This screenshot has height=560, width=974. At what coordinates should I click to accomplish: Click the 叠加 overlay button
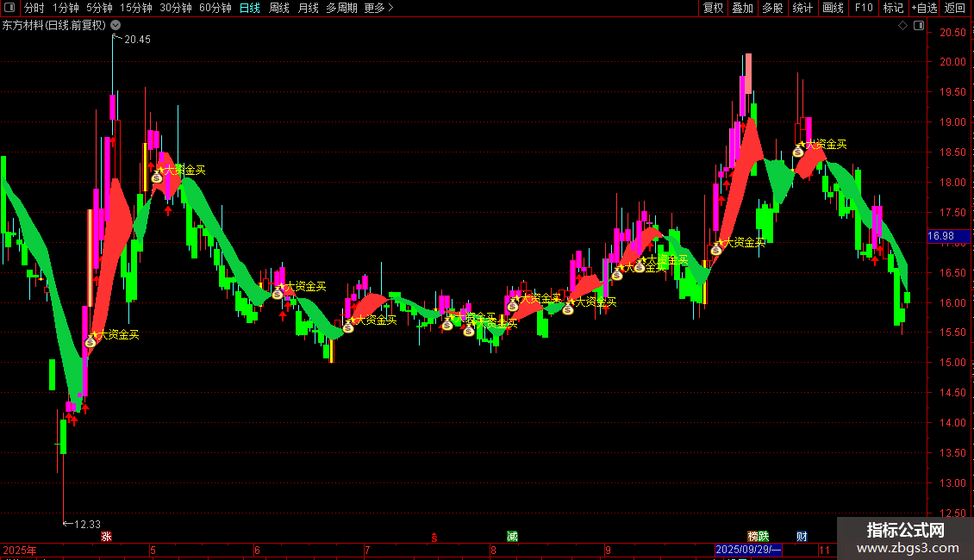coord(742,8)
